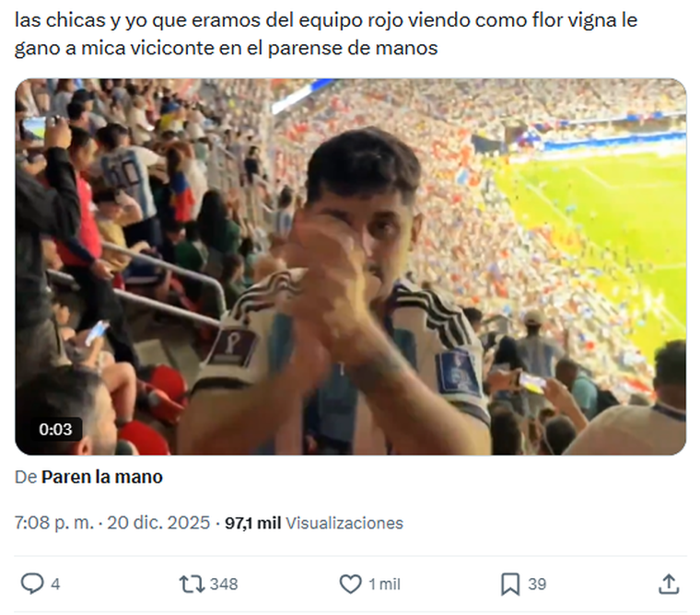
Task: Click the 7:08 p. m. timestamp link
Action: point(54,523)
